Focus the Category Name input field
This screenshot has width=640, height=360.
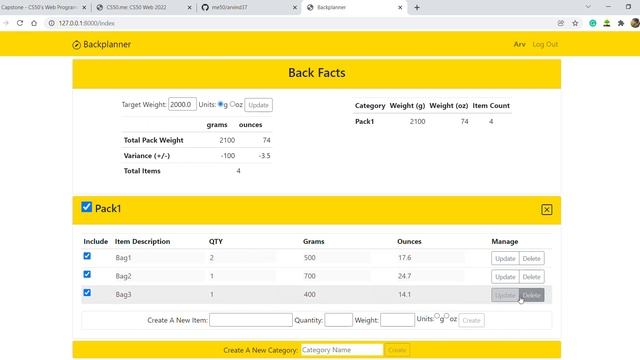342,350
